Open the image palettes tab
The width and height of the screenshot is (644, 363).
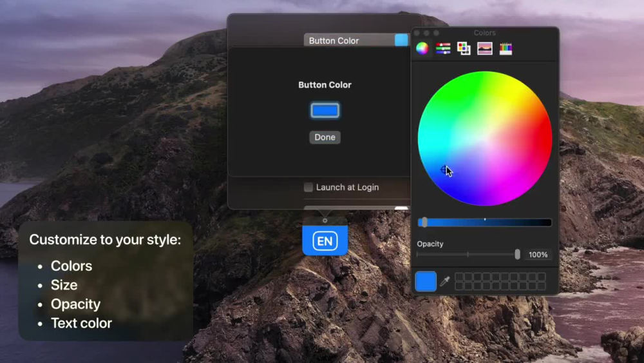[x=485, y=48]
